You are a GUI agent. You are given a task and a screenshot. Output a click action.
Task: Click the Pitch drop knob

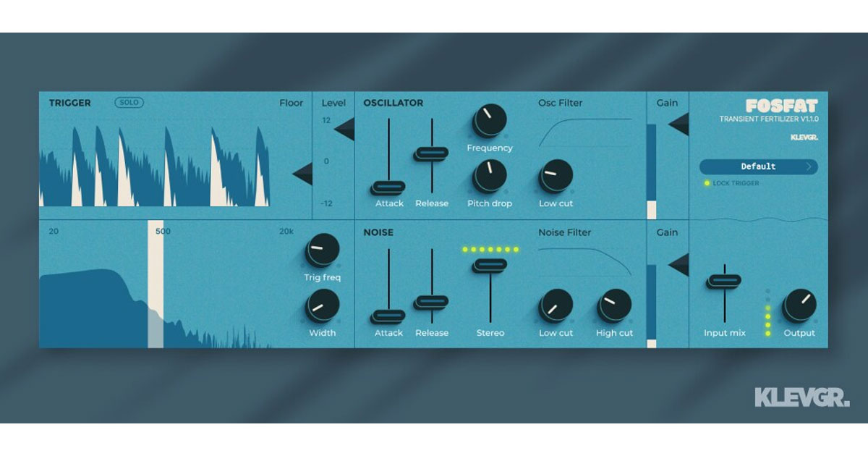pyautogui.click(x=490, y=176)
